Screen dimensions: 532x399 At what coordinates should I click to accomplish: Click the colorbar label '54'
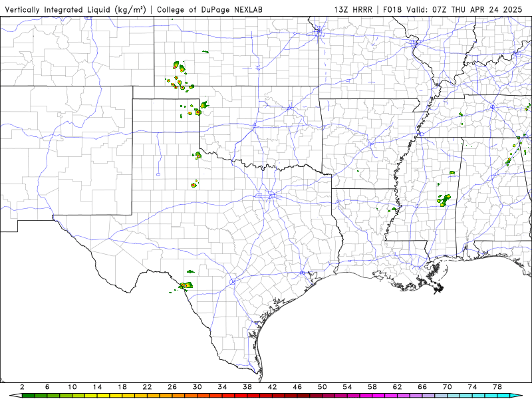[x=347, y=387]
